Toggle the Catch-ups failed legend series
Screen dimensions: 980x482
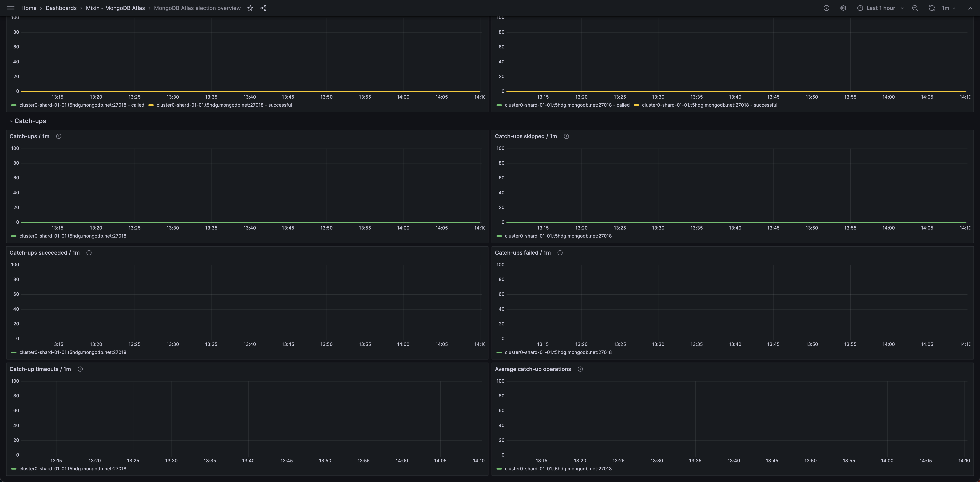click(x=558, y=353)
